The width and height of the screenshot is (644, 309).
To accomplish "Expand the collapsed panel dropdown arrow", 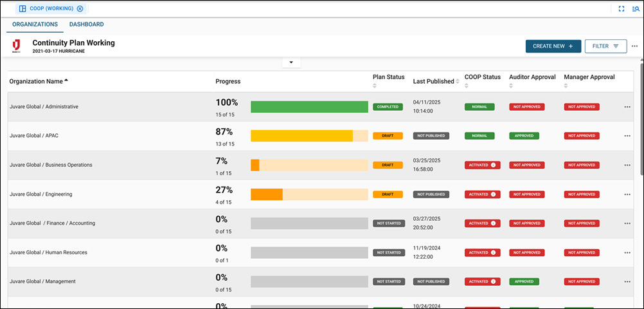I will (x=291, y=62).
